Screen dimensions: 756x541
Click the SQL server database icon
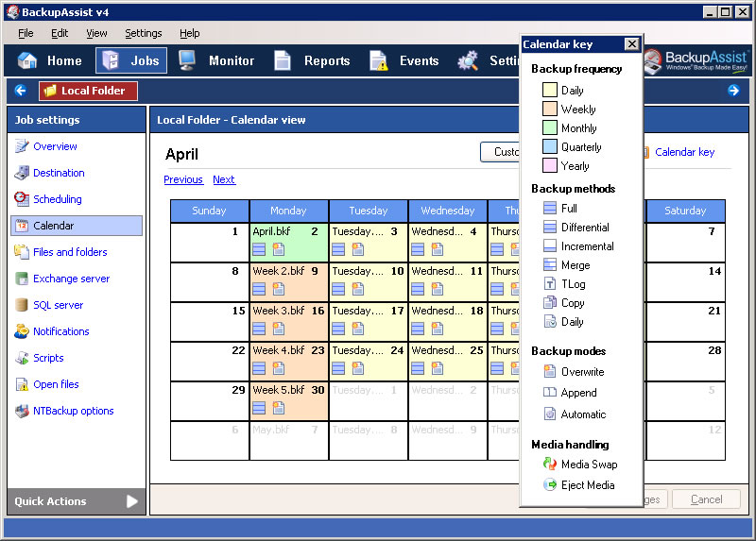pos(22,305)
